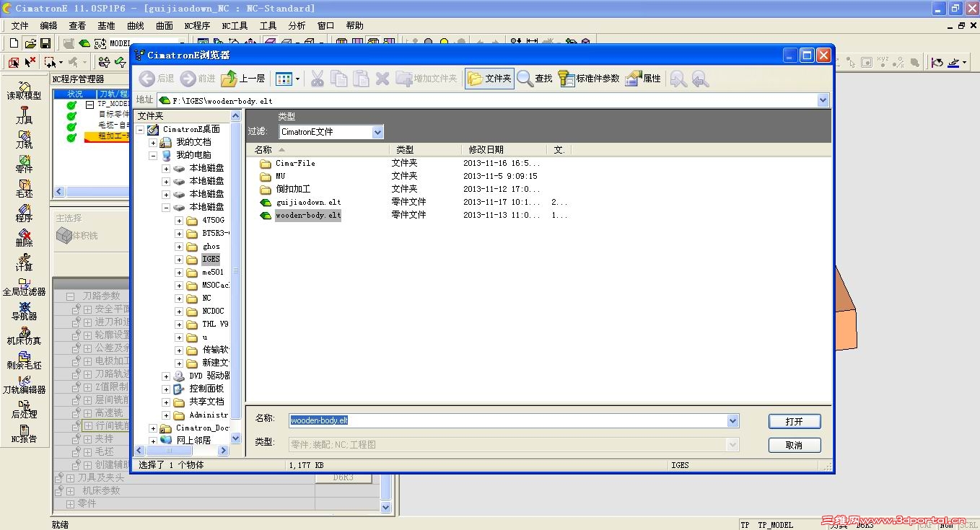Toggle the 文件夹 folders pane button

pyautogui.click(x=489, y=79)
